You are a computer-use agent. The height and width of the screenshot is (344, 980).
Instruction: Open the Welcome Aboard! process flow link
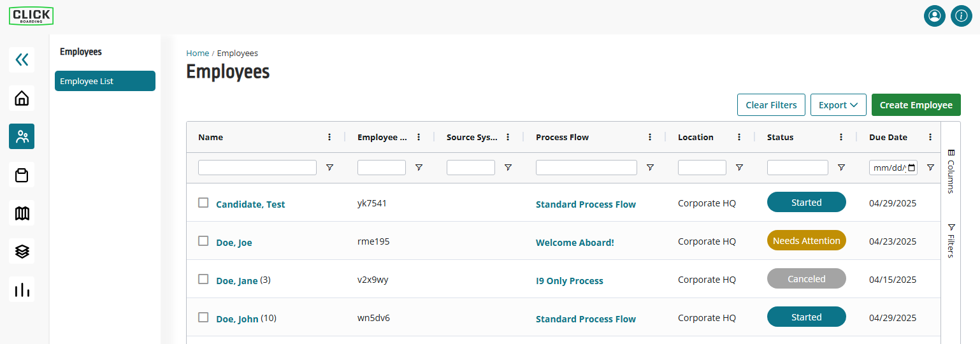(x=575, y=243)
